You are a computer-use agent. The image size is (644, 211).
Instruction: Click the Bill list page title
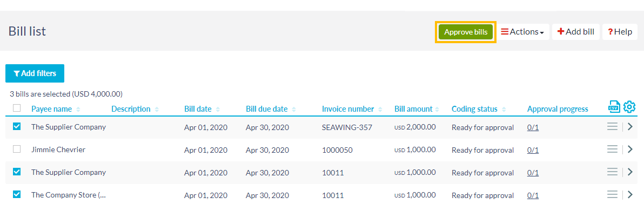pos(27,31)
